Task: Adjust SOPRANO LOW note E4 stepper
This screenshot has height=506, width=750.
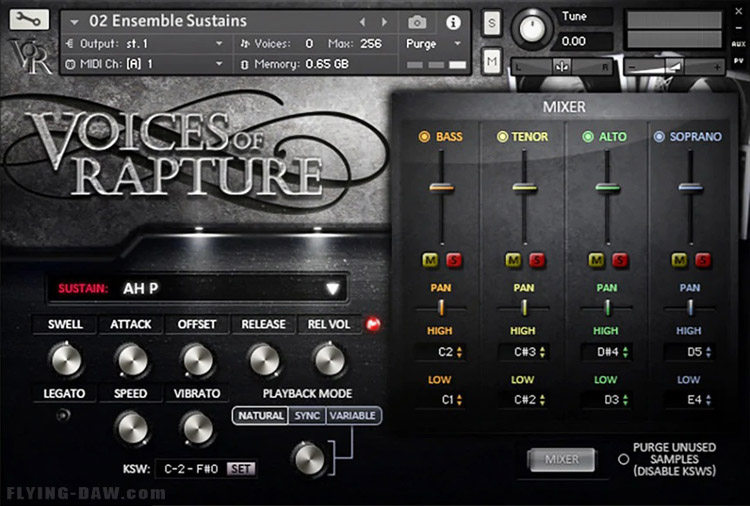Action: click(708, 400)
